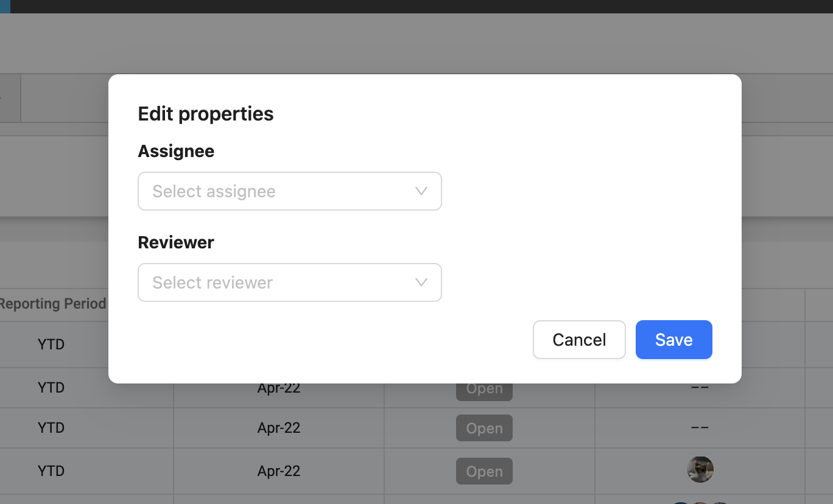Click the chevron arrow in Assignee field

tap(421, 191)
